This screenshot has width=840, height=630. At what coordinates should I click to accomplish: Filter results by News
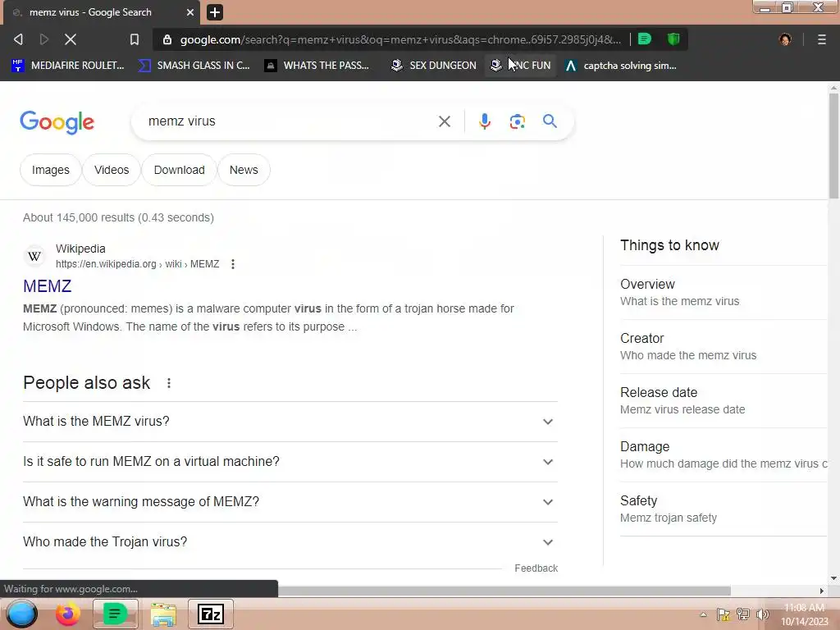[x=244, y=170]
